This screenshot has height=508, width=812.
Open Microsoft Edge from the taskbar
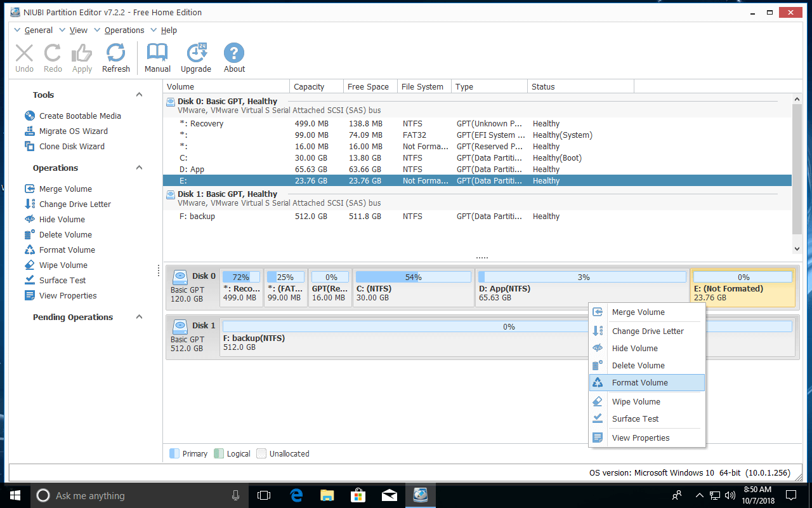point(296,495)
